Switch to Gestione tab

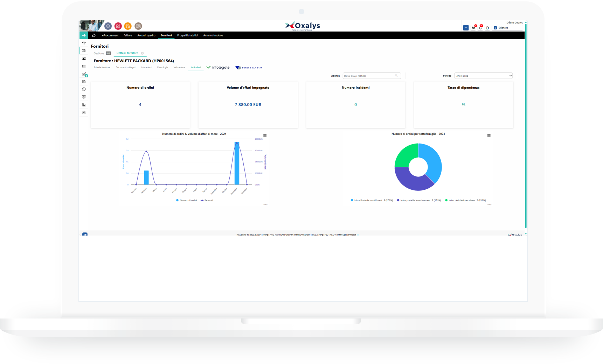click(x=102, y=53)
